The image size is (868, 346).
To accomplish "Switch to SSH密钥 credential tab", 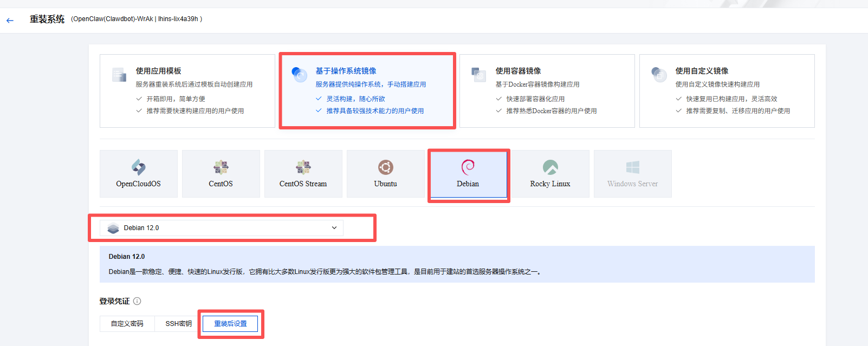I will 178,324.
